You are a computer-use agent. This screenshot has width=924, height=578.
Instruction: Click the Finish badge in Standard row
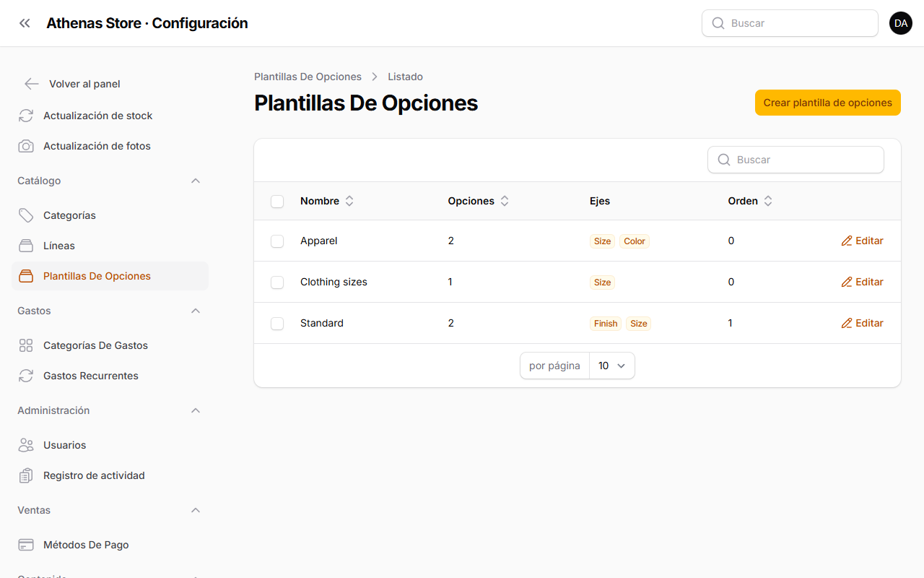606,324
